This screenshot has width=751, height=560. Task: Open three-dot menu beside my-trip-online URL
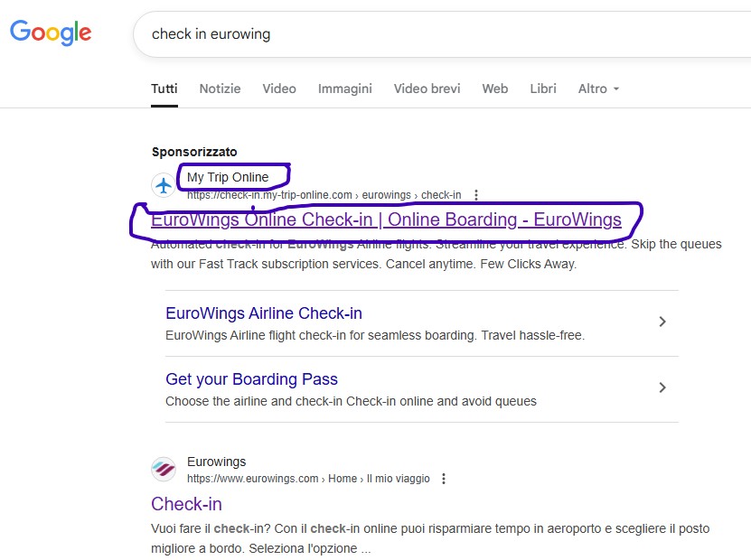point(475,195)
